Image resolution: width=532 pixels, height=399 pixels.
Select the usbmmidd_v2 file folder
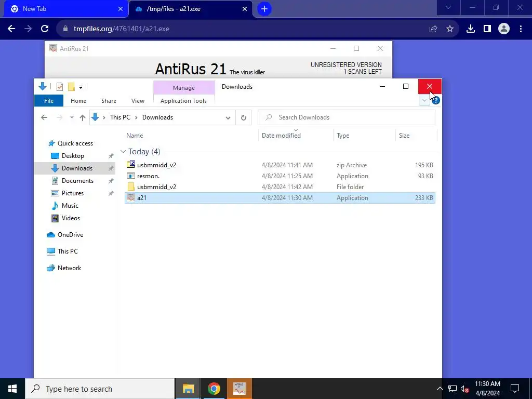click(280, 187)
